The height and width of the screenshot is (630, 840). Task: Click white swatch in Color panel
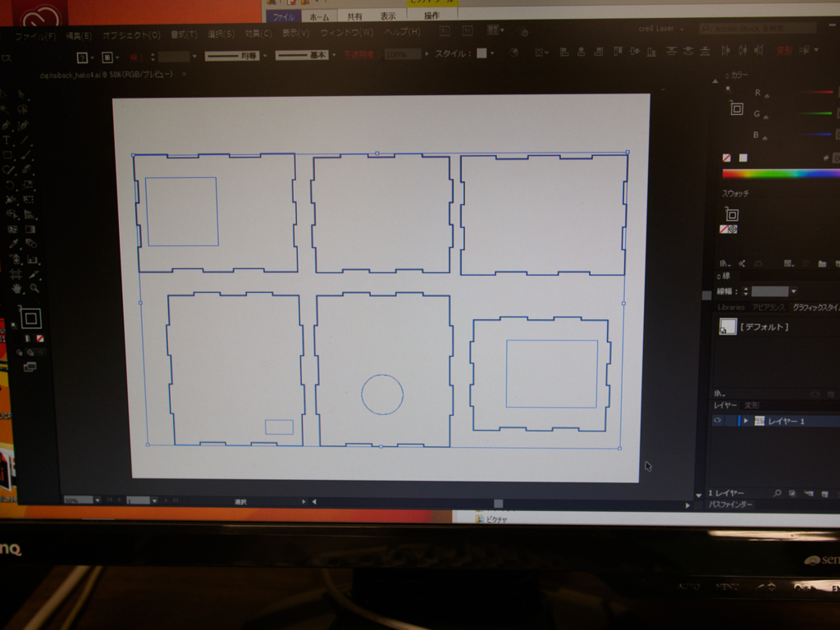click(743, 157)
